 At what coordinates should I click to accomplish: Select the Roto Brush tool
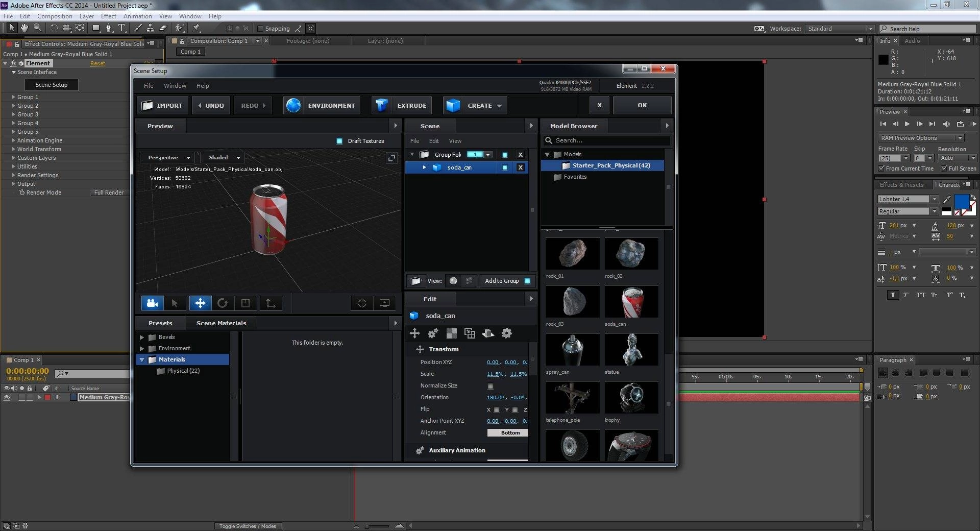[x=179, y=28]
